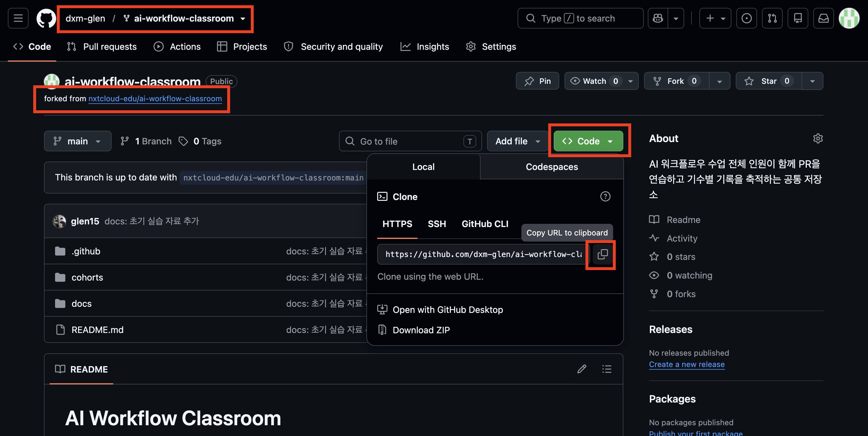
Task: Open the Copilot dropdown arrow in header
Action: [x=675, y=18]
